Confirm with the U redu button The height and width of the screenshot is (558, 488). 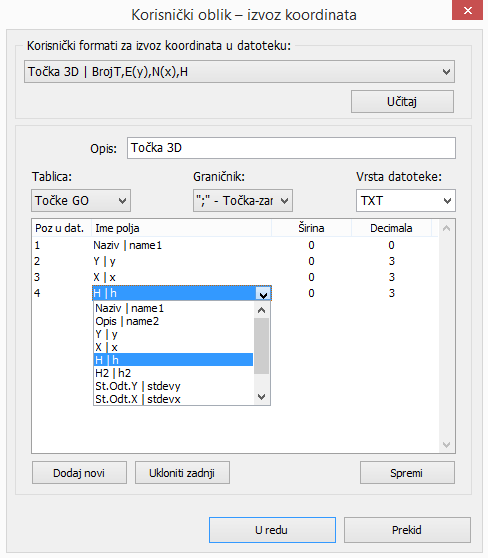coord(272,530)
